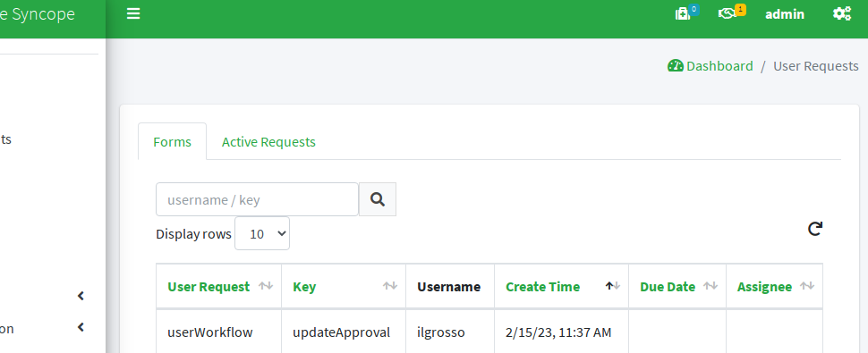
Task: Switch to the Active Requests tab
Action: 268,141
